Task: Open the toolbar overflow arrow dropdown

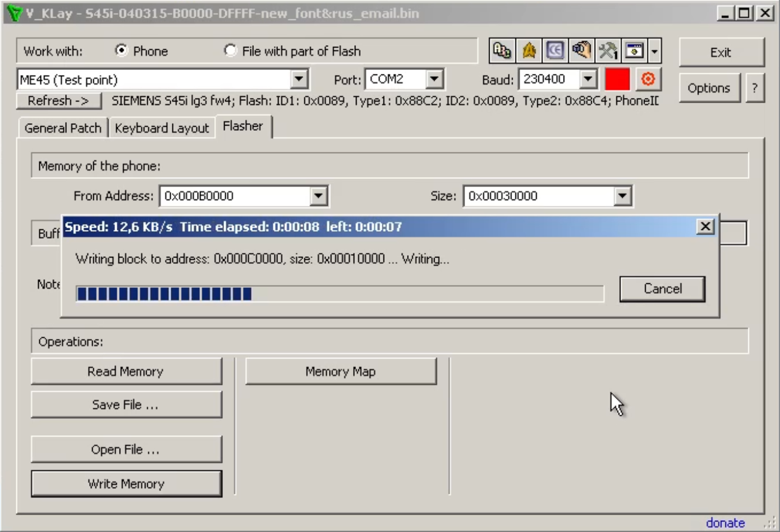Action: 654,51
